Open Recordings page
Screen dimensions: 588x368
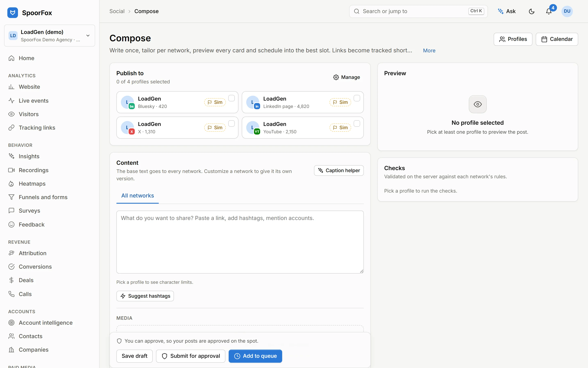pos(50,170)
